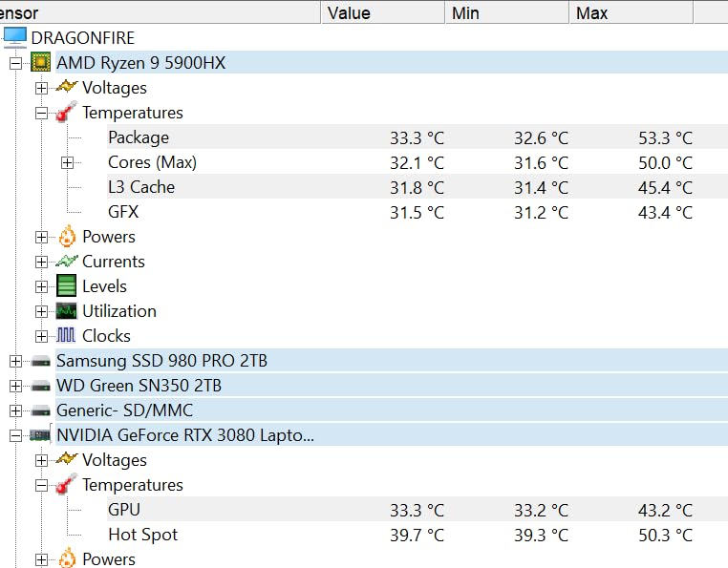Viewport: 728px width, 568px height.
Task: Click the L3 Cache value 31.8 °C
Action: [417, 187]
